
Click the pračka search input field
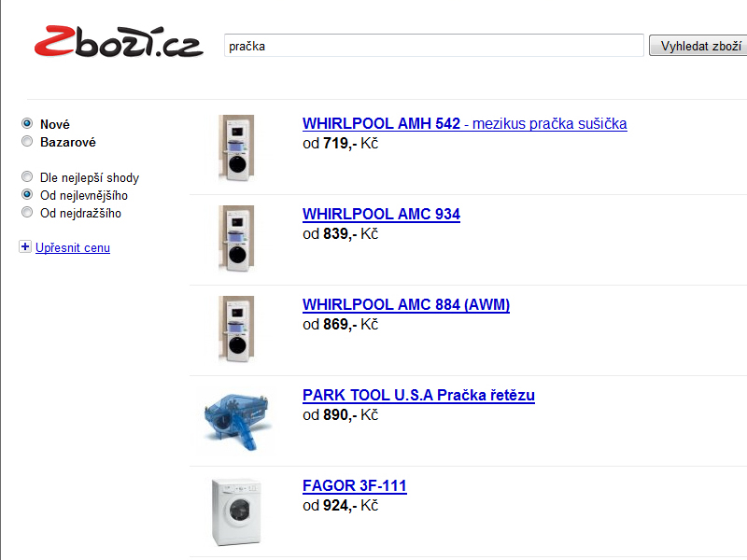(434, 46)
